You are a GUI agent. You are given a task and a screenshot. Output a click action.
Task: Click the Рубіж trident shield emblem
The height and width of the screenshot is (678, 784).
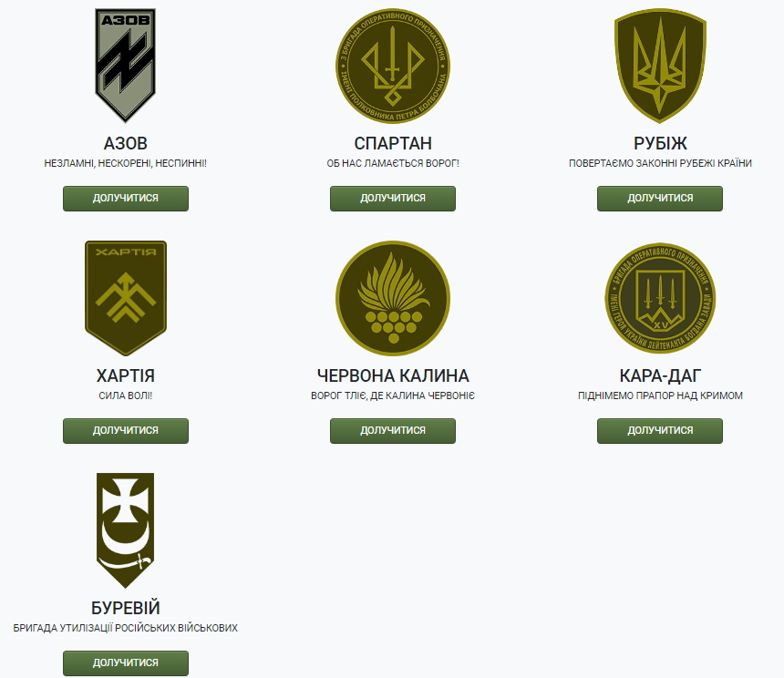(x=660, y=66)
